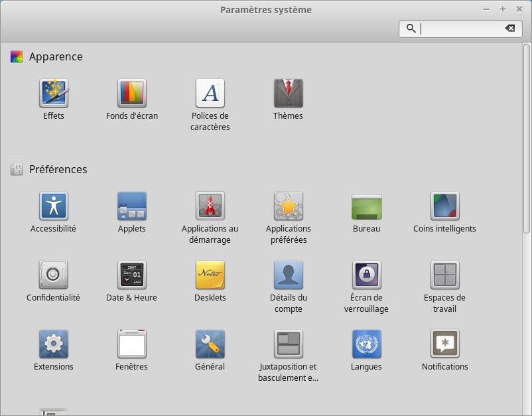Screen dimensions: 532x416
Task: Open Langues flag icon
Action: click(366, 344)
